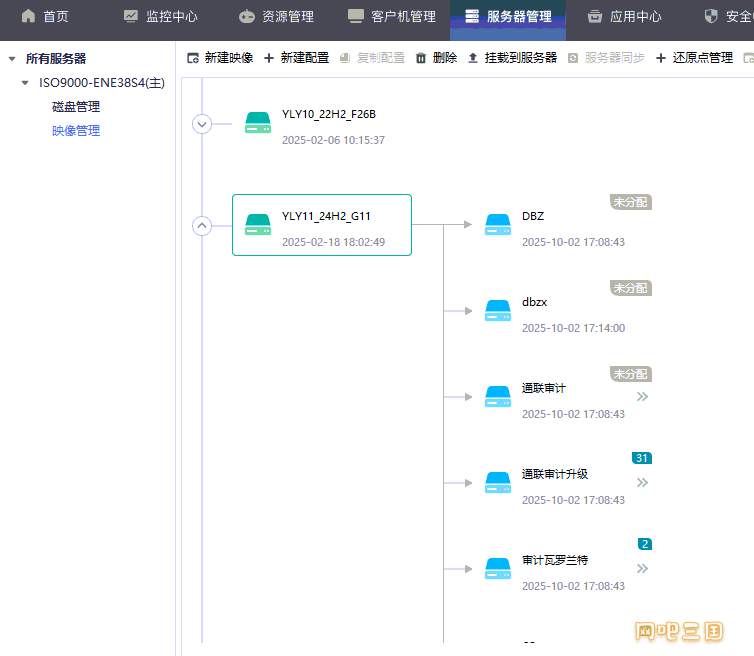The width and height of the screenshot is (754, 656).
Task: Select 磁盘管理 in the sidebar tree
Action: tap(76, 107)
